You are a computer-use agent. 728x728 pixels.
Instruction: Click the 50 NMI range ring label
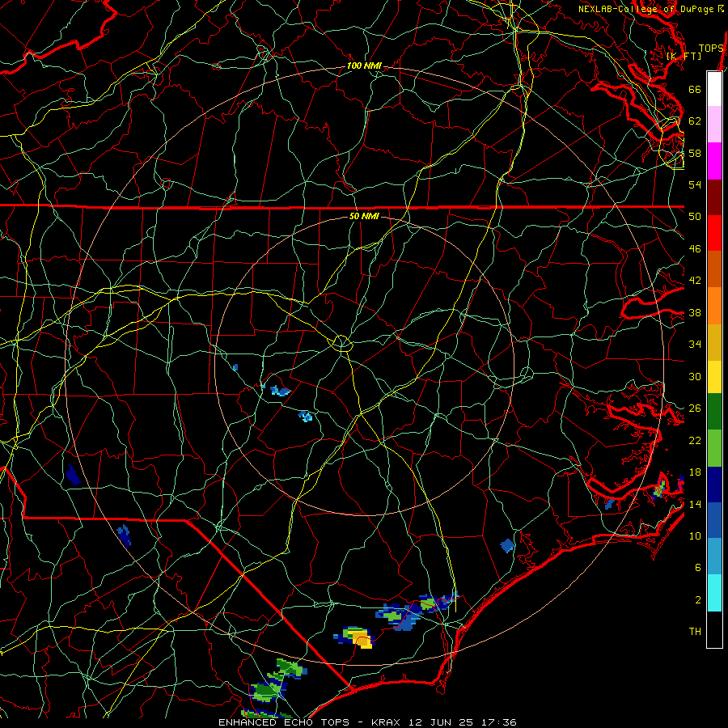point(364,216)
